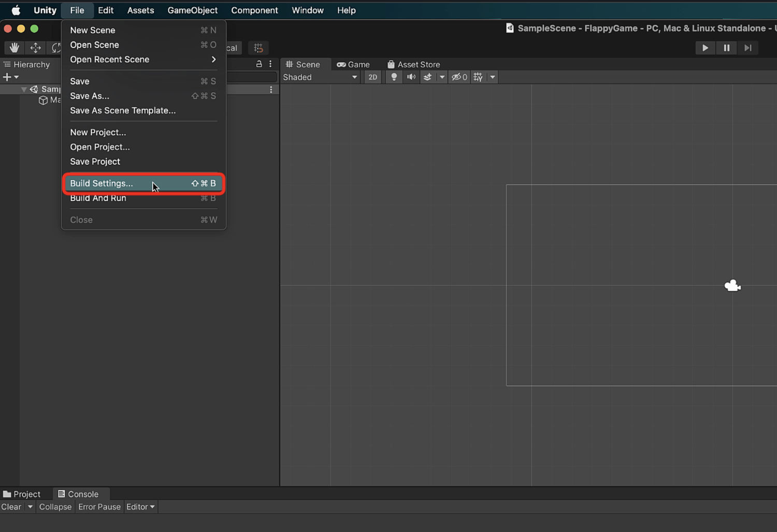Open the Help menu

click(347, 10)
